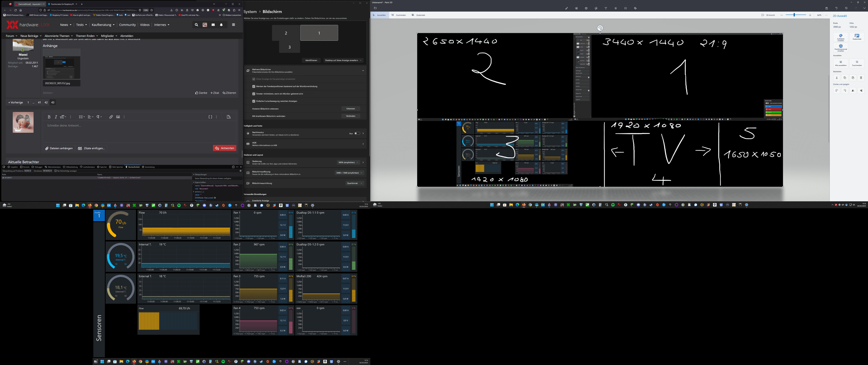The width and height of the screenshot is (868, 365).
Task: Open Desktop auf diese Anzeige erweitern dropdown
Action: pos(343,60)
